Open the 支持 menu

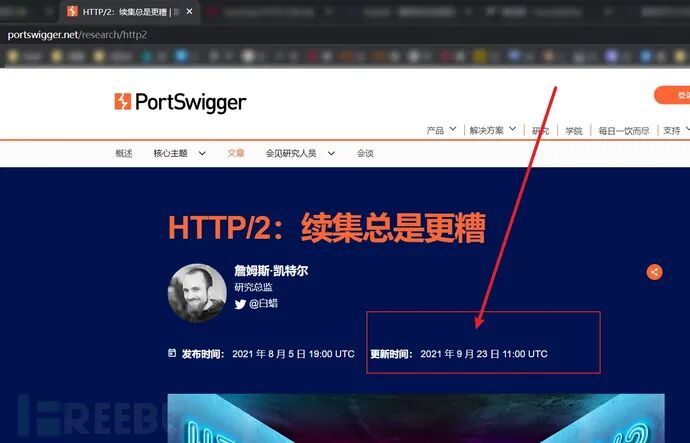(676, 131)
